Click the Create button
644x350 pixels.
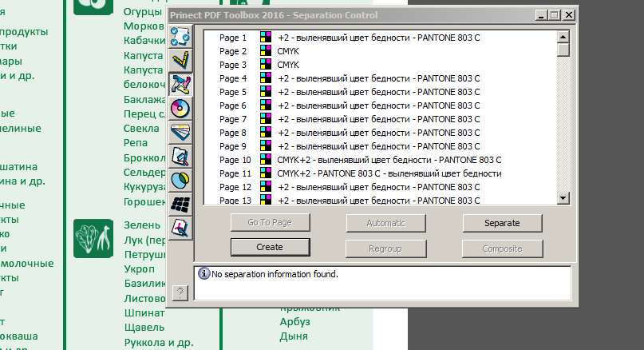click(x=270, y=247)
